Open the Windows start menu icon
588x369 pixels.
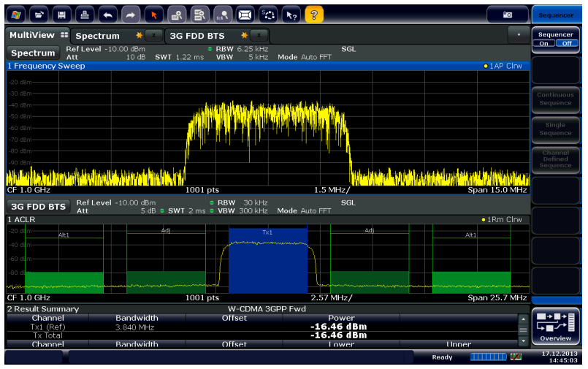click(x=16, y=15)
